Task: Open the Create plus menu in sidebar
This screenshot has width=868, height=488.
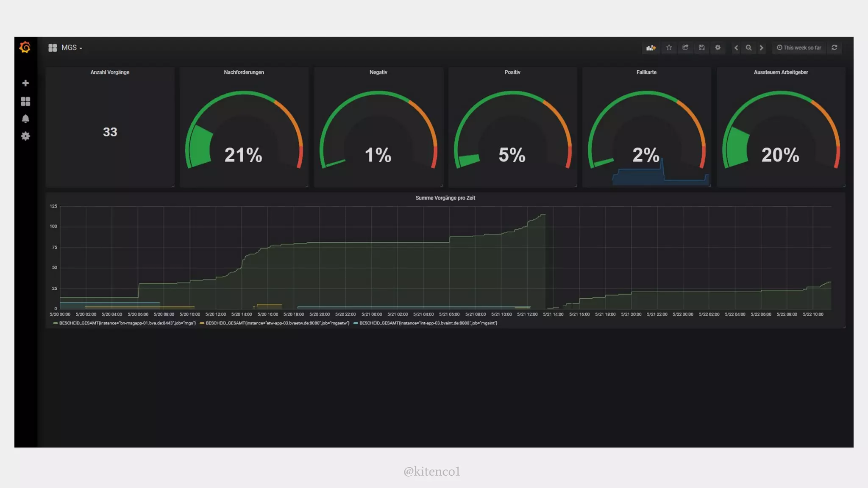Action: click(25, 83)
